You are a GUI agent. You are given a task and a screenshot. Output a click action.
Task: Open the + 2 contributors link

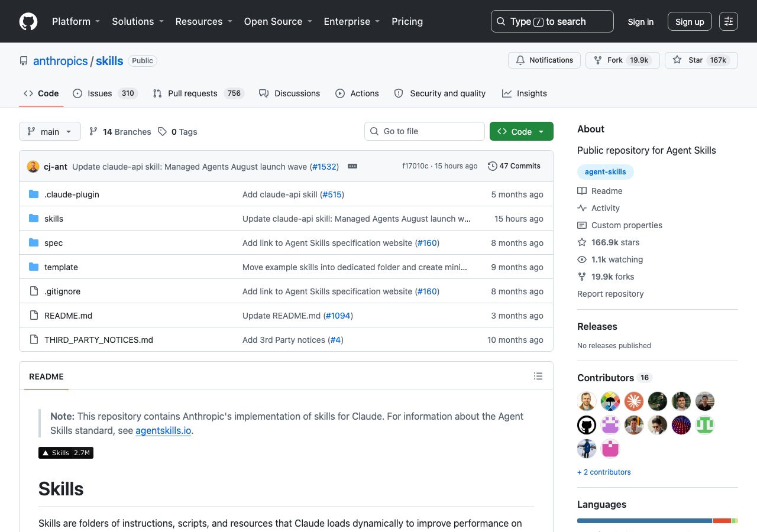604,472
